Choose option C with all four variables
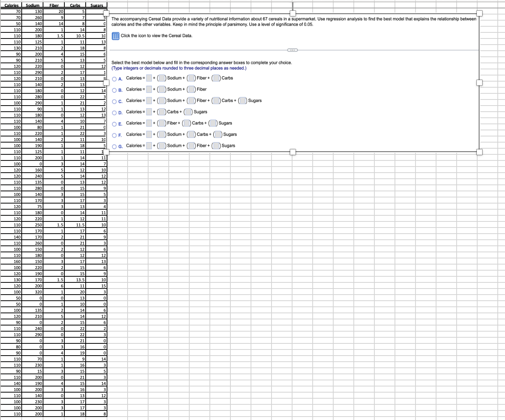Viewport: 505px width, 420px height. [115, 102]
